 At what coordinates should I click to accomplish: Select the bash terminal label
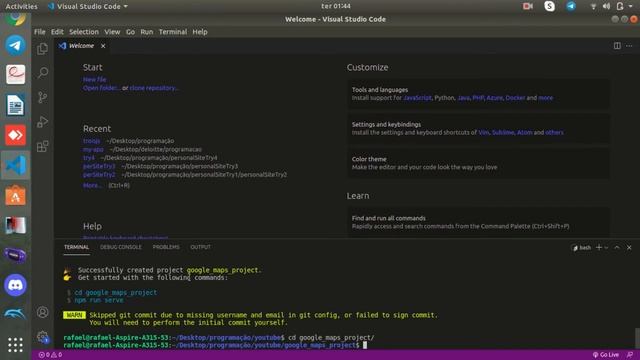582,247
